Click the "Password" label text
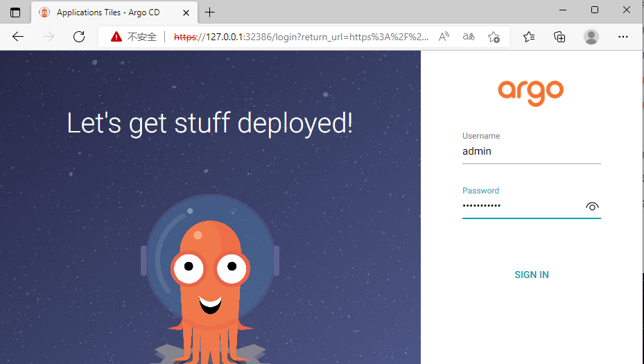The width and height of the screenshot is (644, 364). (480, 191)
